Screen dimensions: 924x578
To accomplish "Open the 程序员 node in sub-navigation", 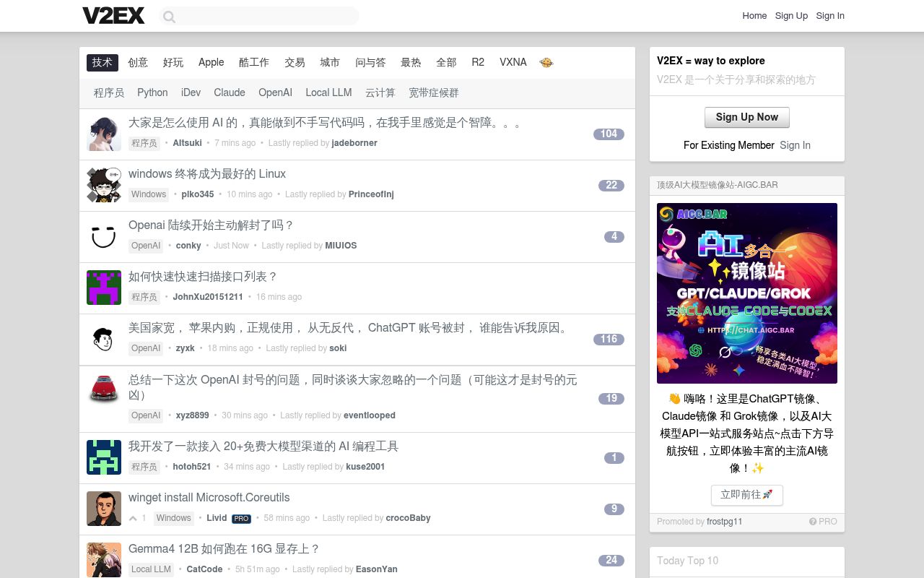I will (109, 92).
